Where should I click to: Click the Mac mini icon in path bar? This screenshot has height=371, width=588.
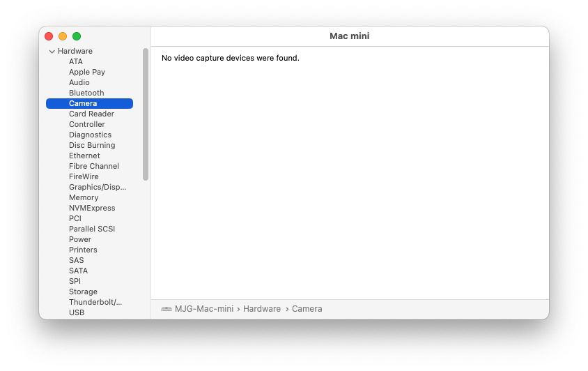pos(167,309)
